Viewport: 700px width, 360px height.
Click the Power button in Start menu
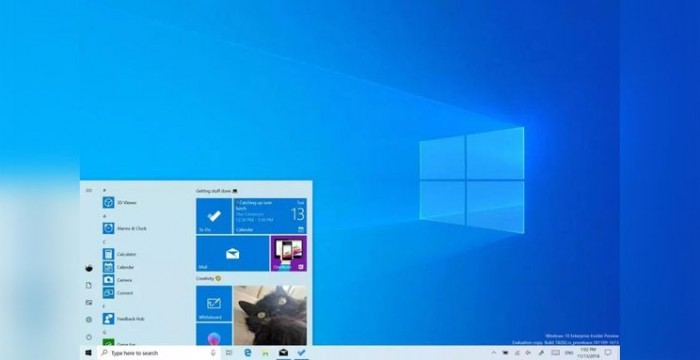pos(89,337)
